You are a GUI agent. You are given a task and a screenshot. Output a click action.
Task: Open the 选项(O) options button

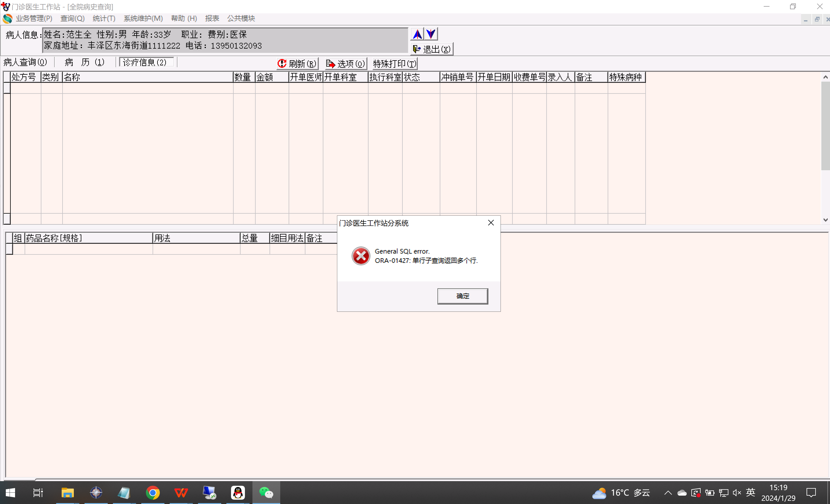pyautogui.click(x=346, y=63)
